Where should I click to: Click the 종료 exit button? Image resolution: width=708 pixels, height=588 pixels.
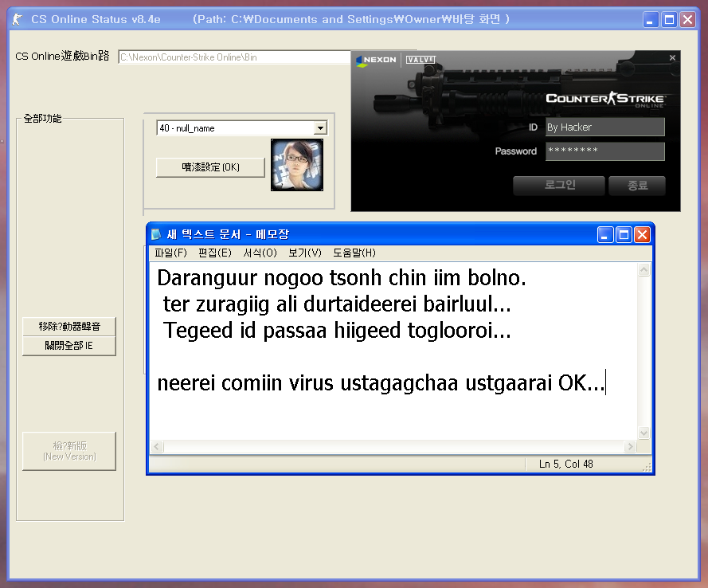[637, 185]
